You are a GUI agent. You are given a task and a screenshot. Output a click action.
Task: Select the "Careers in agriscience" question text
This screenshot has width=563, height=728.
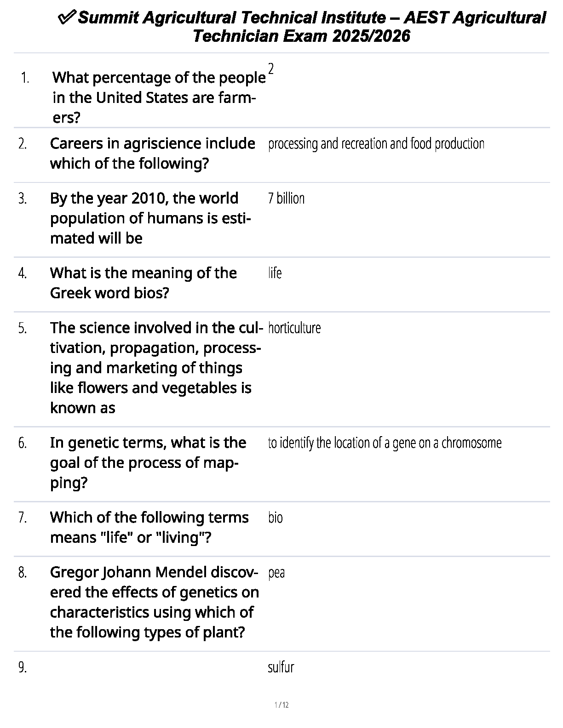[x=152, y=154]
